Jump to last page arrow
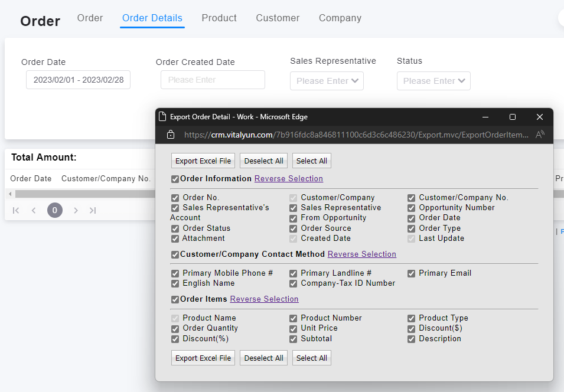The width and height of the screenshot is (564, 392). click(x=93, y=210)
